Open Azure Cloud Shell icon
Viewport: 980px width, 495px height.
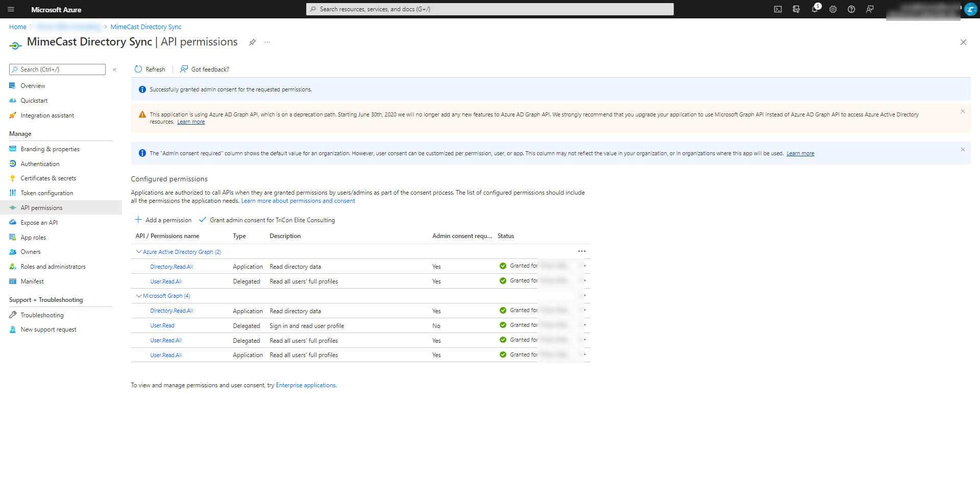pyautogui.click(x=777, y=9)
